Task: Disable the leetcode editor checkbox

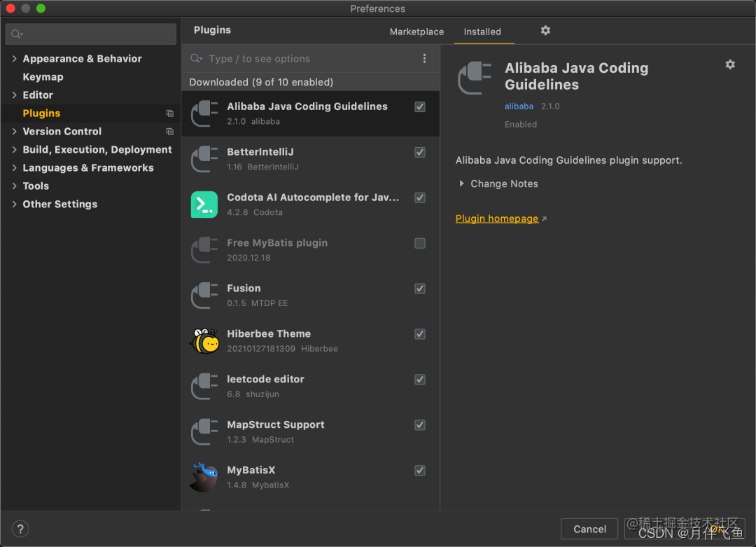Action: pyautogui.click(x=420, y=380)
